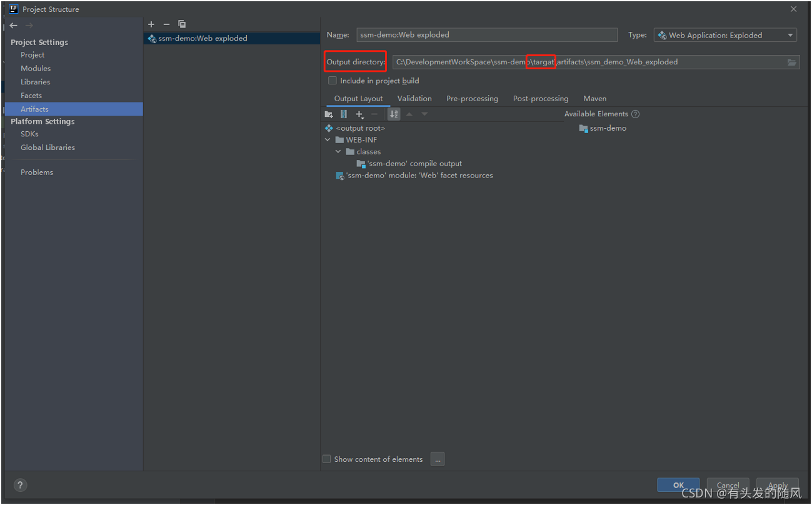Open the Type dropdown Web Application: Exploded

click(x=725, y=35)
